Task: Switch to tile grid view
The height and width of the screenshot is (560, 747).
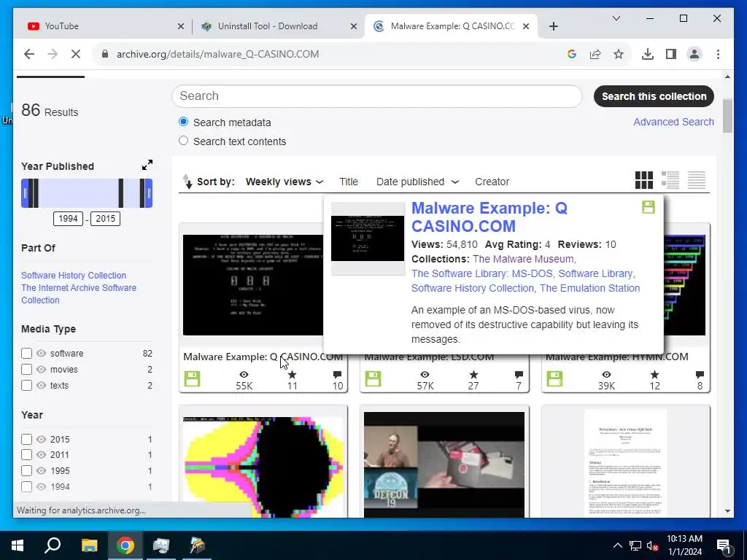Action: (x=644, y=180)
